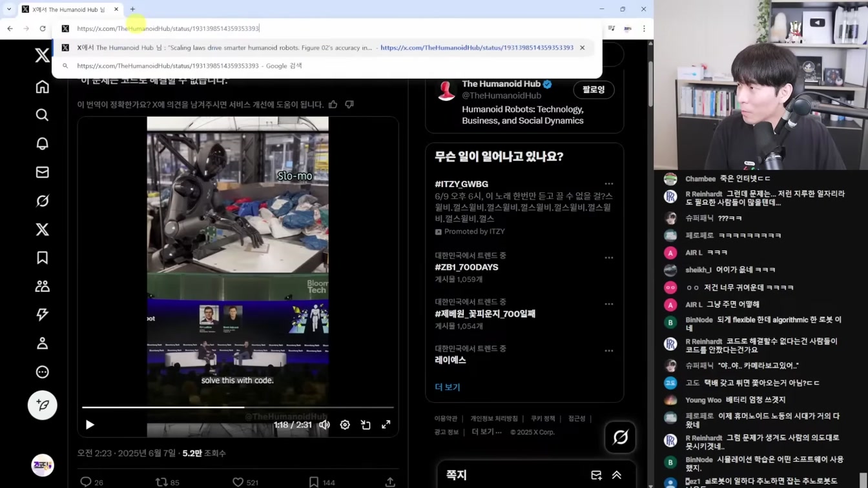Screen dimensions: 868x488
Task: Open a new browser tab
Action: pyautogui.click(x=132, y=9)
